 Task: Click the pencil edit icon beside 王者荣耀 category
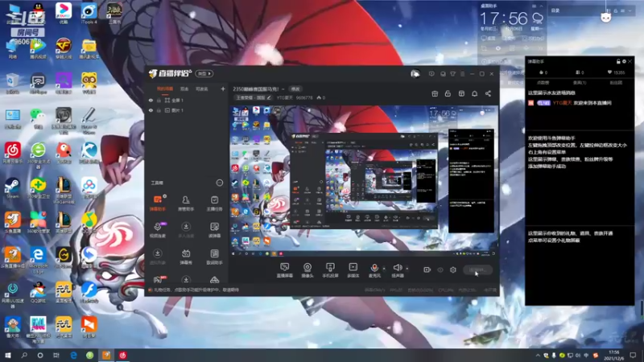[269, 97]
